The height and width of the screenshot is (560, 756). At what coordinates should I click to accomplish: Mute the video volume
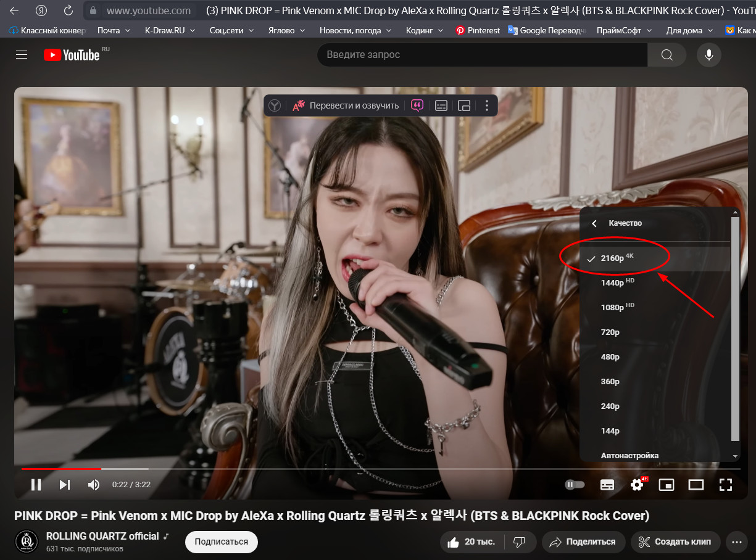[94, 485]
